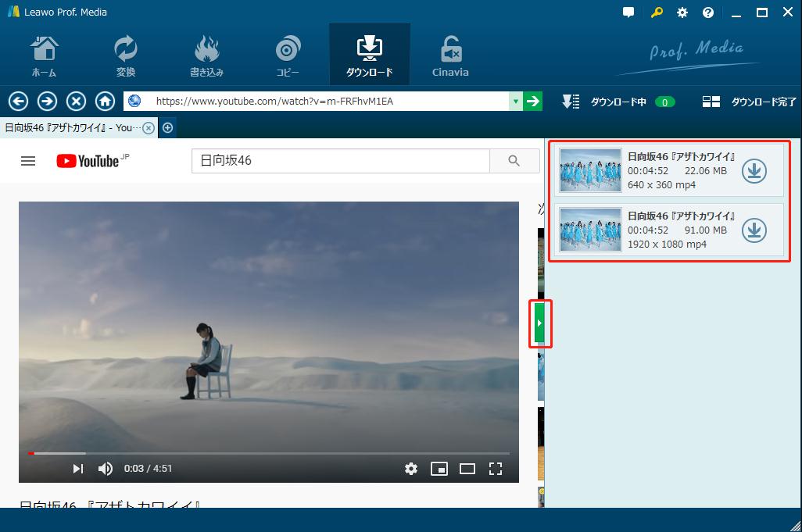Download the 1920 x 1080 mp4 version

pos(754,230)
